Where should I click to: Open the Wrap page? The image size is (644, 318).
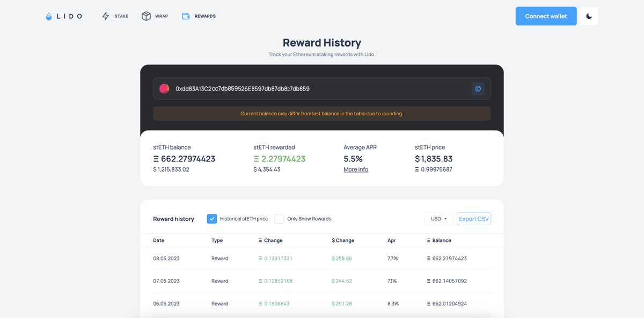tap(155, 16)
